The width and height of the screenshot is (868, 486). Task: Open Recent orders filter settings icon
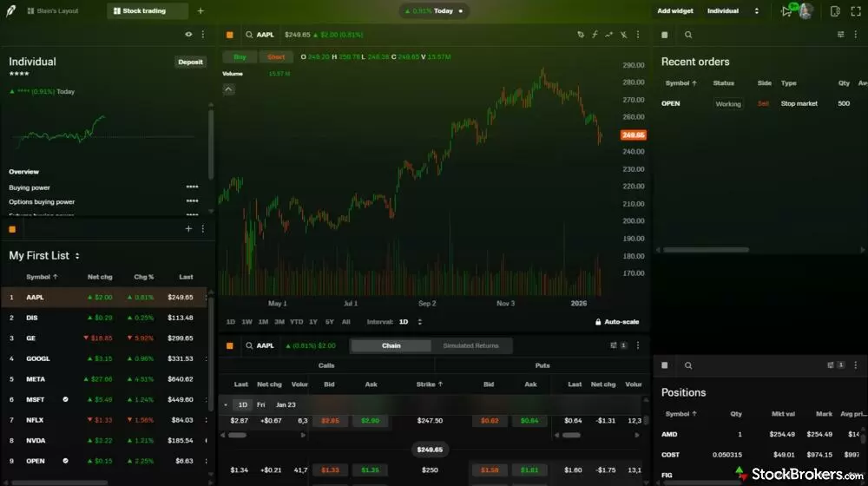click(841, 35)
